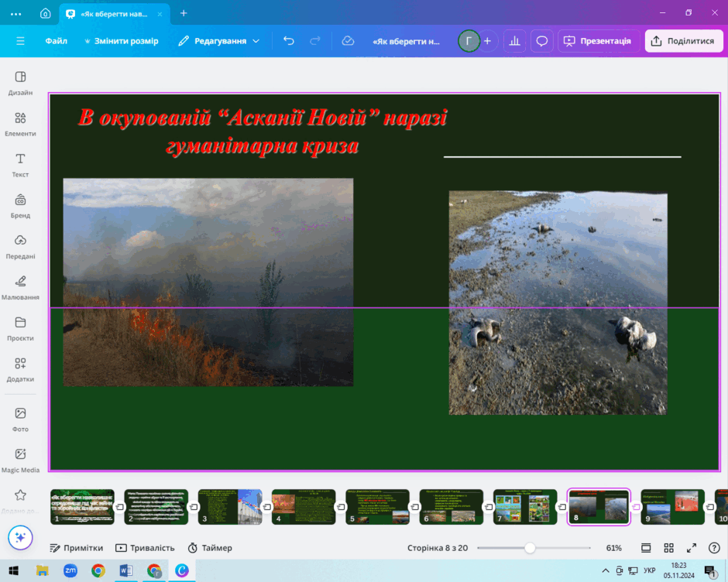Select the «Як вберегти нав... browser tab
The width and height of the screenshot is (728, 582).
point(115,14)
